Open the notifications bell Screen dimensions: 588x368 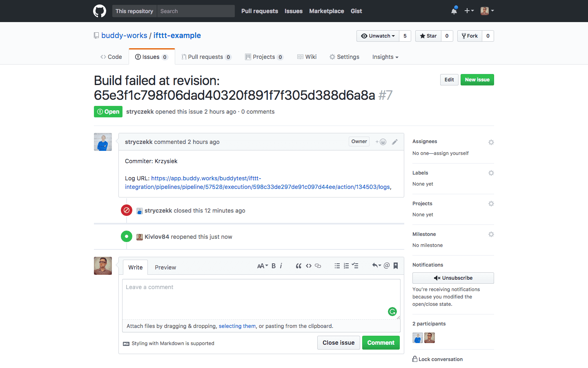click(x=454, y=11)
